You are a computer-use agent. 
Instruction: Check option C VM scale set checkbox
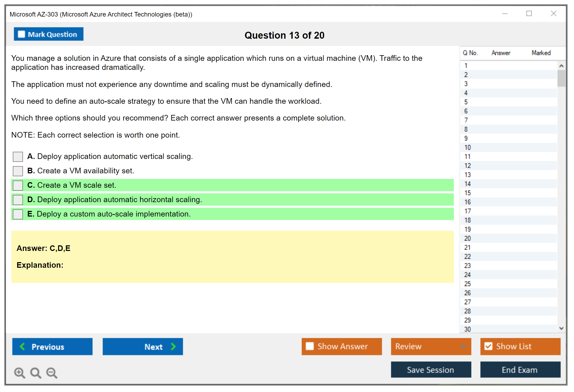tap(18, 185)
